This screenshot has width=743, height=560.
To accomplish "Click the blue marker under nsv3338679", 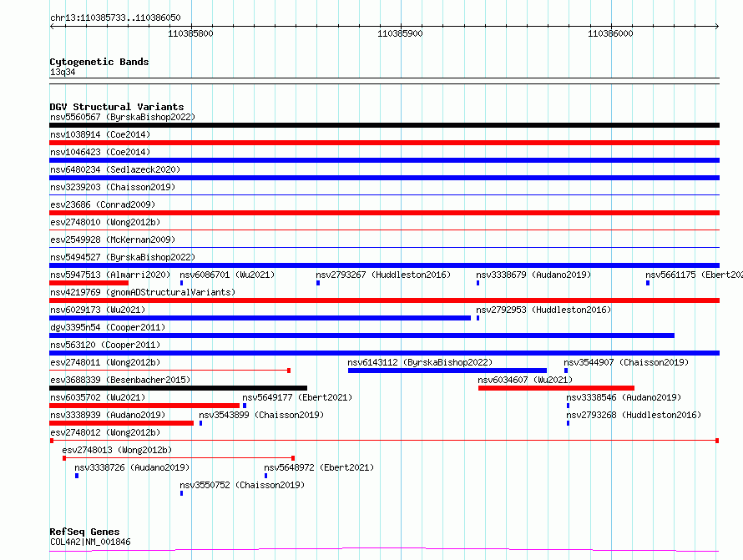I will [x=478, y=283].
